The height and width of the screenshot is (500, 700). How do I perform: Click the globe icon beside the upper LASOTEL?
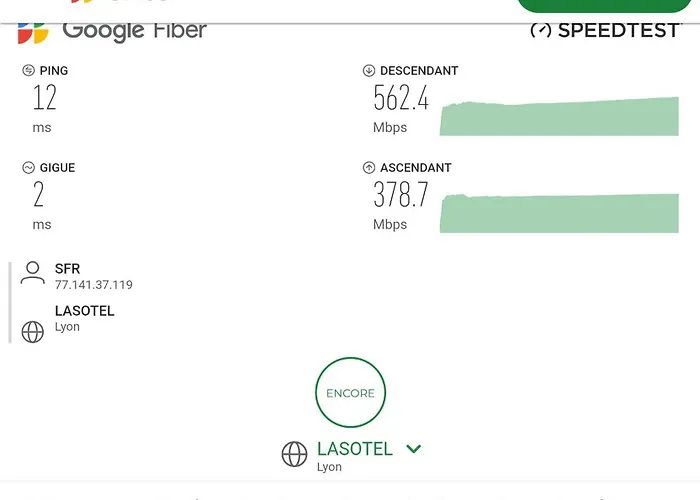[x=33, y=331]
